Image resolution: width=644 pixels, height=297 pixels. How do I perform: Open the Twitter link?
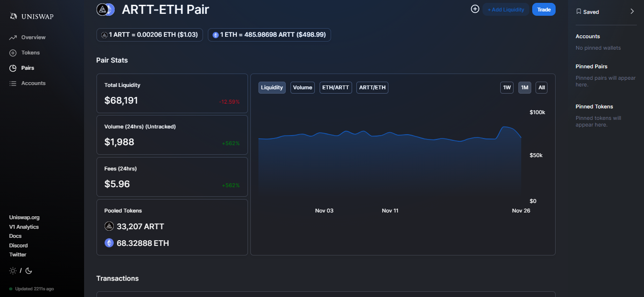(18, 255)
